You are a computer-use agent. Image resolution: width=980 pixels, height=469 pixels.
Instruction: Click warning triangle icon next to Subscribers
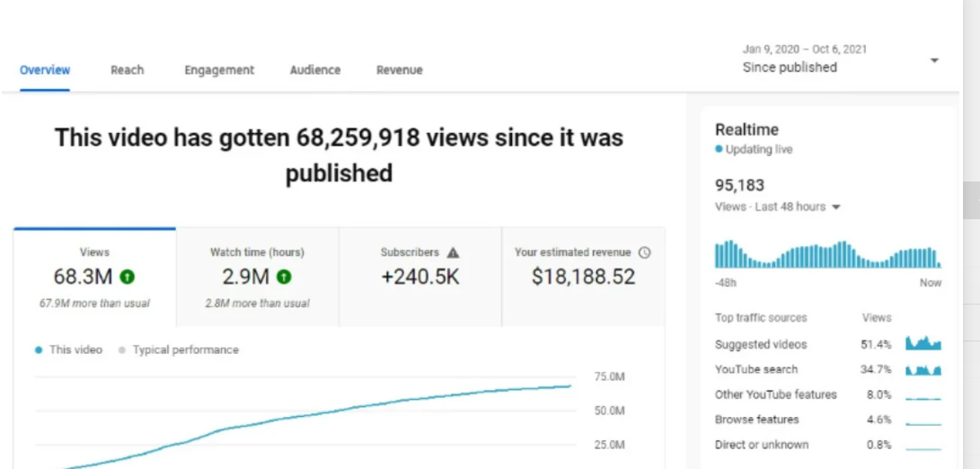tap(454, 252)
